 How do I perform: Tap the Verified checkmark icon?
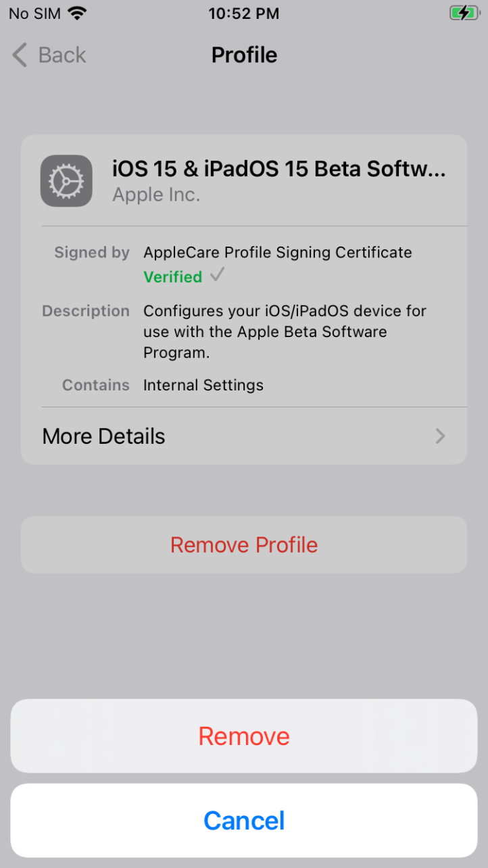217,275
